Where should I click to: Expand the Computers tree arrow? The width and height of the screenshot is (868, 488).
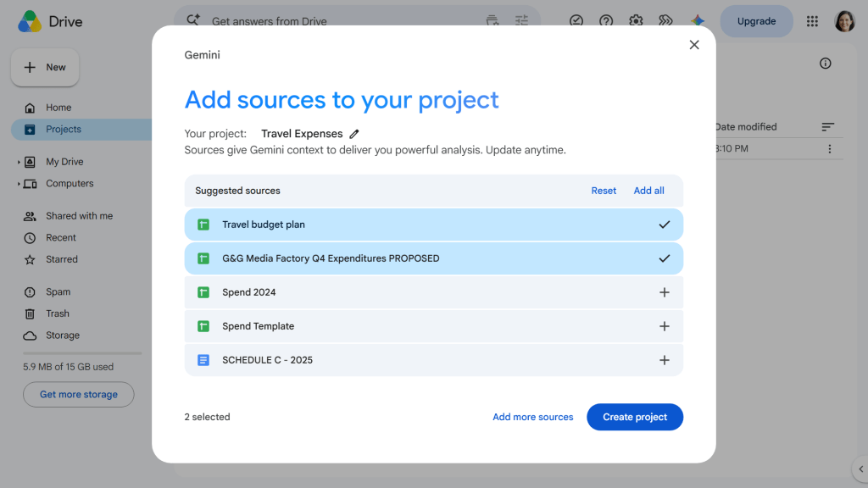[19, 184]
